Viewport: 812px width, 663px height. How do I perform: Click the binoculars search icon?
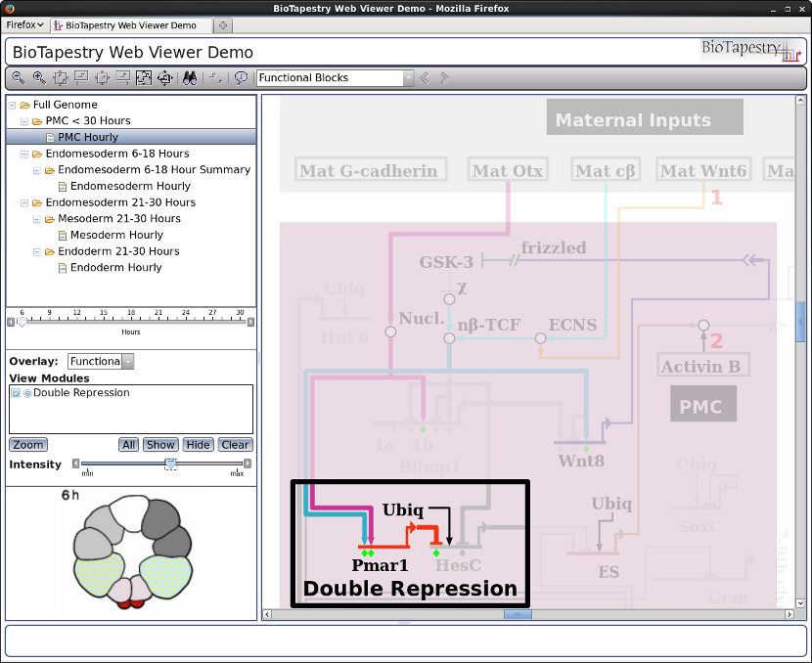point(191,78)
